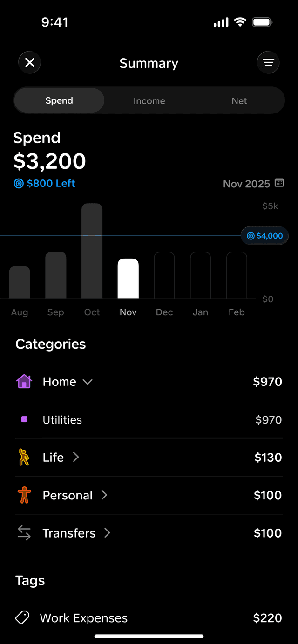The image size is (298, 644).
Task: Switch to the Net tab
Action: click(x=239, y=100)
